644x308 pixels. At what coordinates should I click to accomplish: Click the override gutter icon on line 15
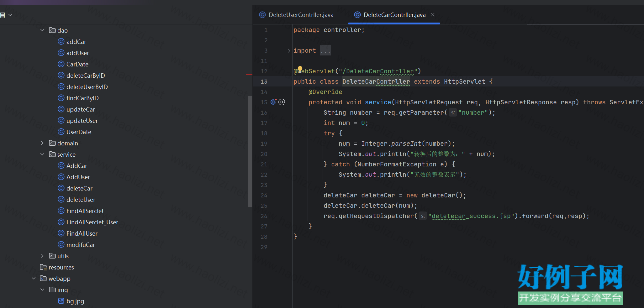click(x=273, y=102)
